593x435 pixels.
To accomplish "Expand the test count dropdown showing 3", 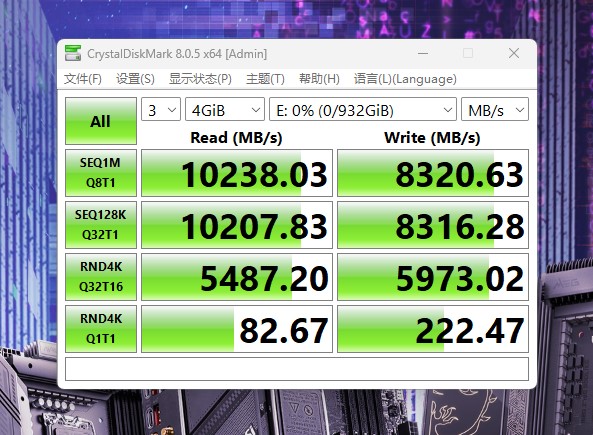I will tap(161, 109).
